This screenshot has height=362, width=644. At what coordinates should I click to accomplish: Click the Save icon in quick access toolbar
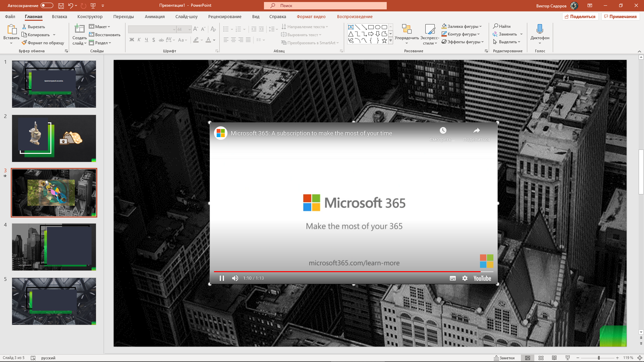[x=61, y=6]
